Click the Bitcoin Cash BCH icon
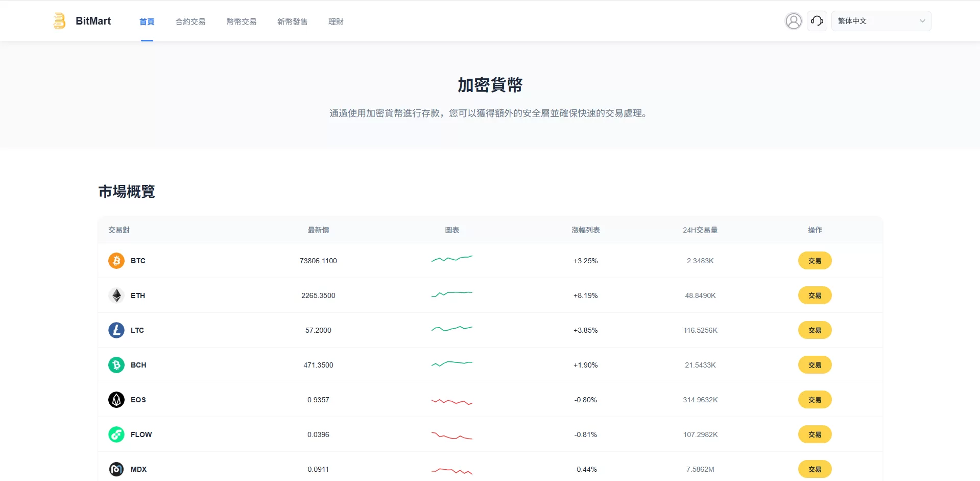 click(116, 365)
